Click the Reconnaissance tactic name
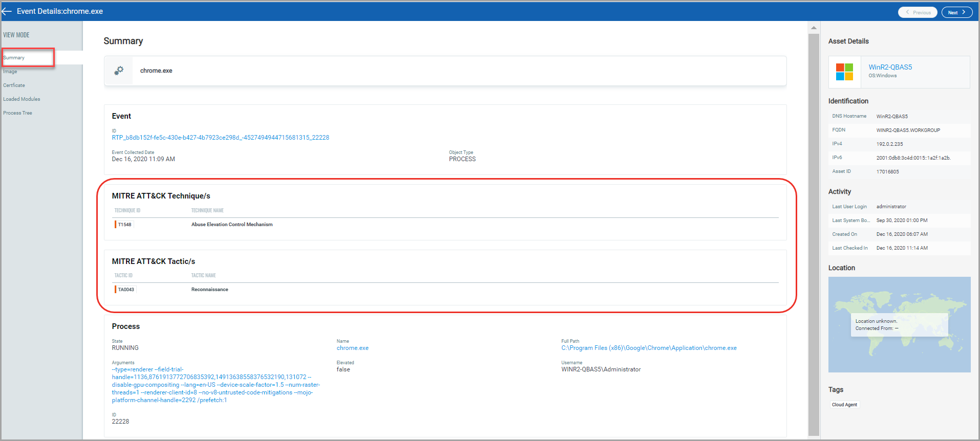980x441 pixels. (x=210, y=290)
